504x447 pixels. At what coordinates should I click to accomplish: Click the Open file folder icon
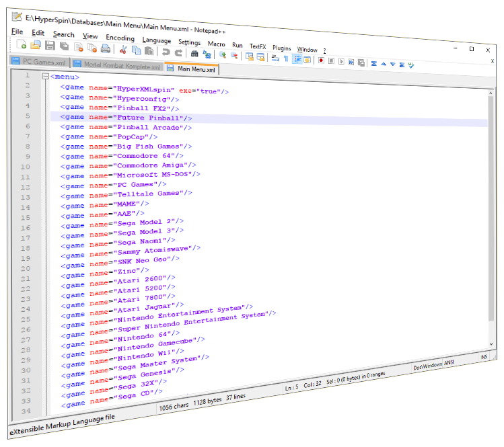point(36,45)
